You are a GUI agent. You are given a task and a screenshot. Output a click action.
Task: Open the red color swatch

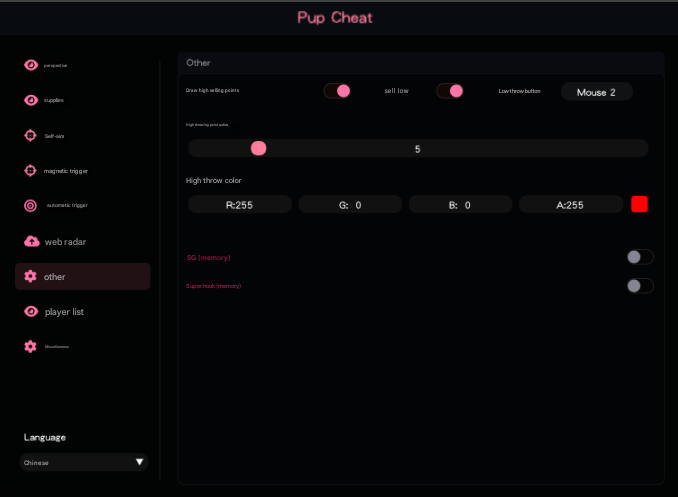(x=639, y=204)
